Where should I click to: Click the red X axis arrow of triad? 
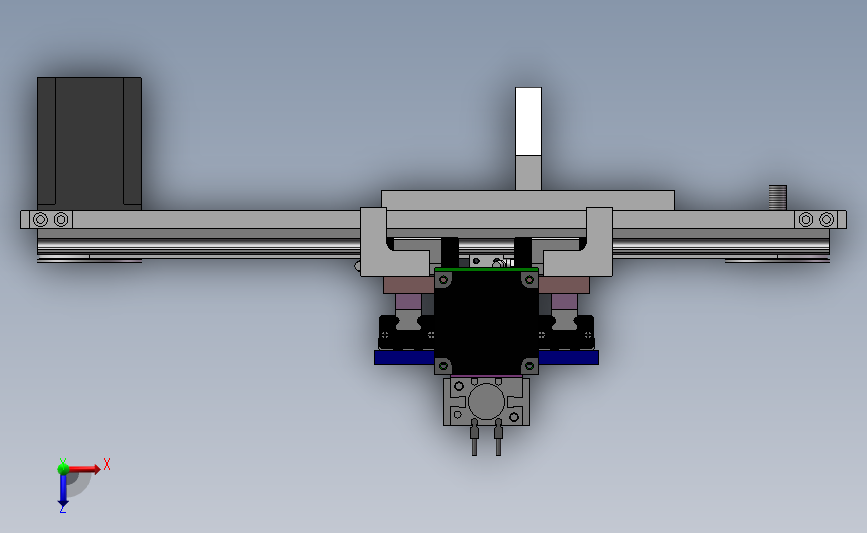(x=83, y=469)
